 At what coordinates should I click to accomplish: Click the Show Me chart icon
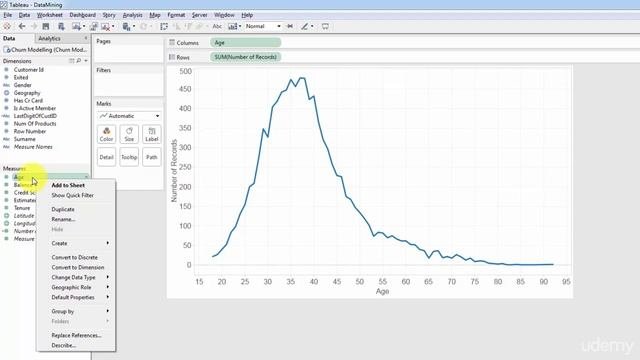[x=232, y=26]
